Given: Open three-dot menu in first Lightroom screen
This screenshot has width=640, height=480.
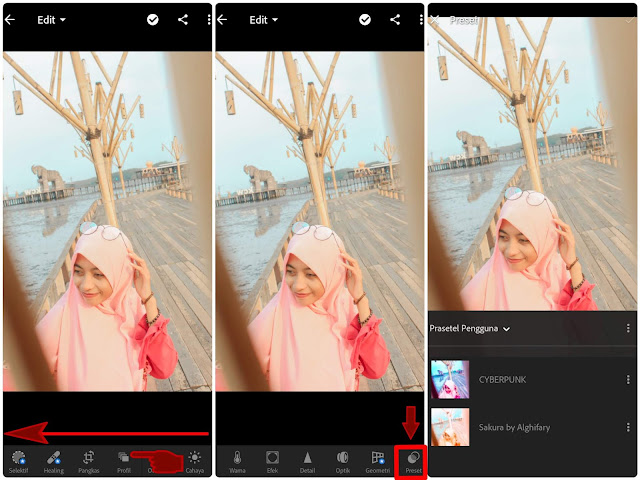Looking at the screenshot, I should point(209,19).
